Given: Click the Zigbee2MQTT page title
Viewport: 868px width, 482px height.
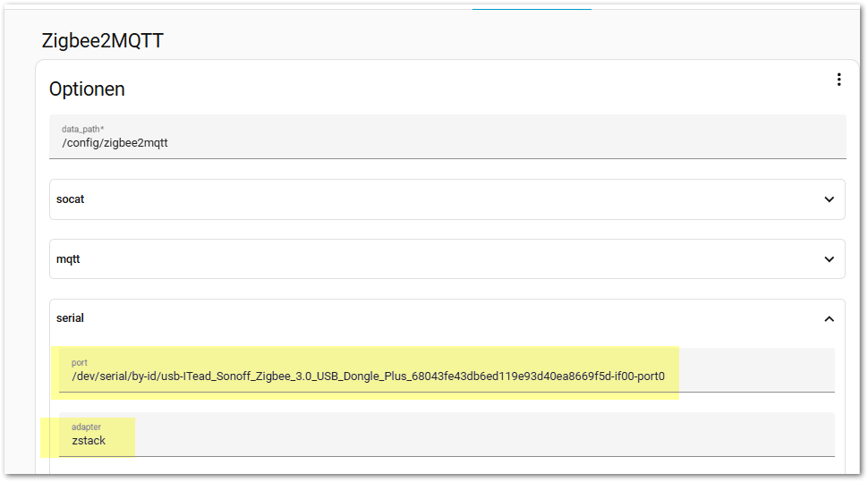Looking at the screenshot, I should pos(102,41).
